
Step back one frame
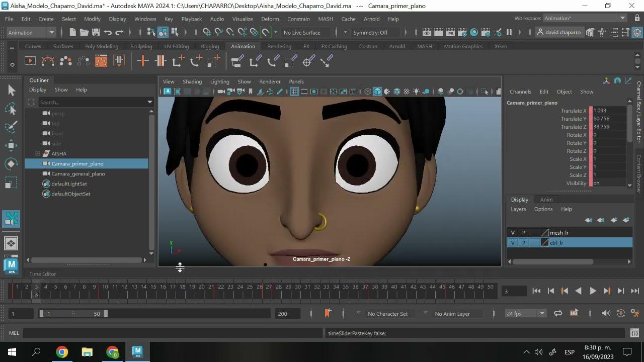550,291
